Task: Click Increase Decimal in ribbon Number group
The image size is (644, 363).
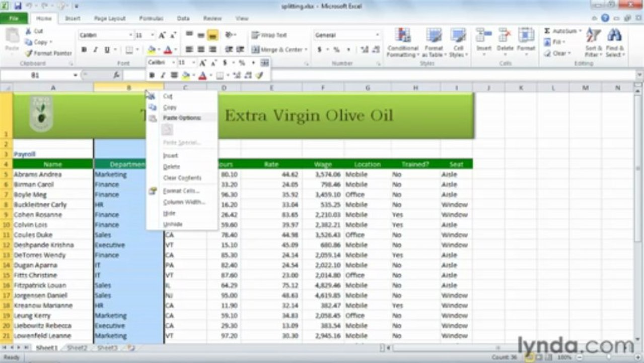Action: pyautogui.click(x=365, y=49)
